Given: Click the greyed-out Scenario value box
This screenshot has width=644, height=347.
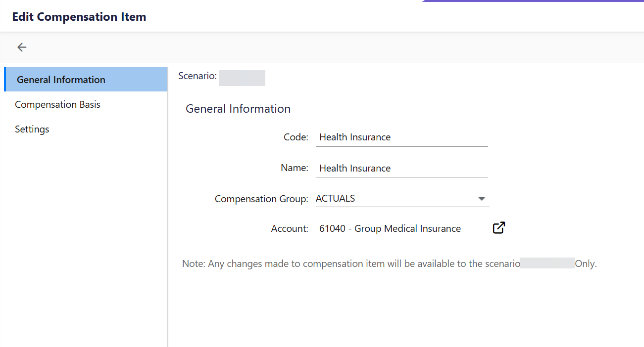Looking at the screenshot, I should 242,78.
